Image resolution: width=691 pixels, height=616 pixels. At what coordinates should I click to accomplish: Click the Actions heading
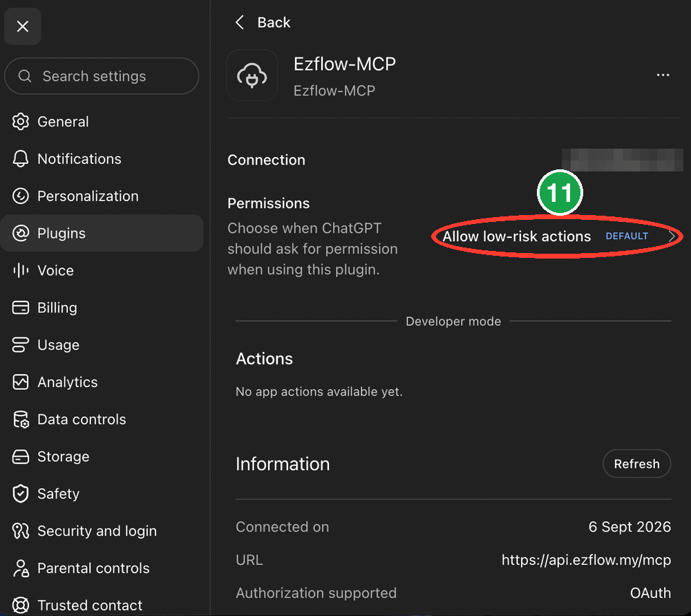point(264,359)
